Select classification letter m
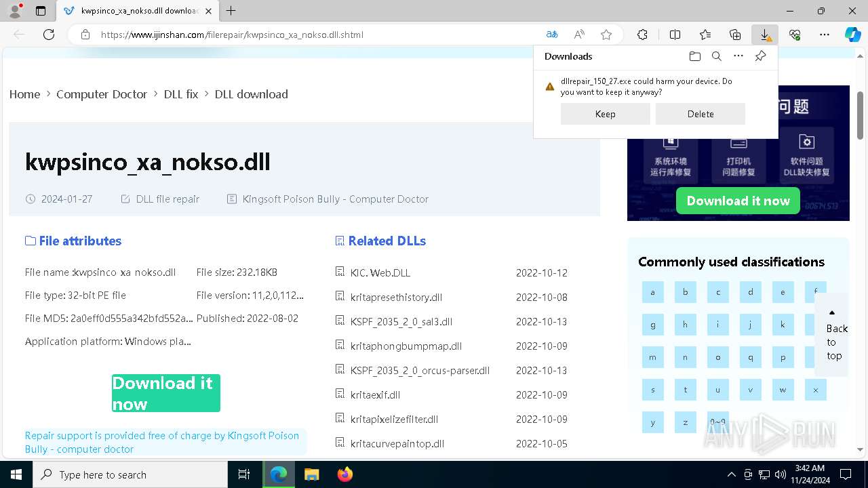The height and width of the screenshot is (488, 868). pos(653,357)
